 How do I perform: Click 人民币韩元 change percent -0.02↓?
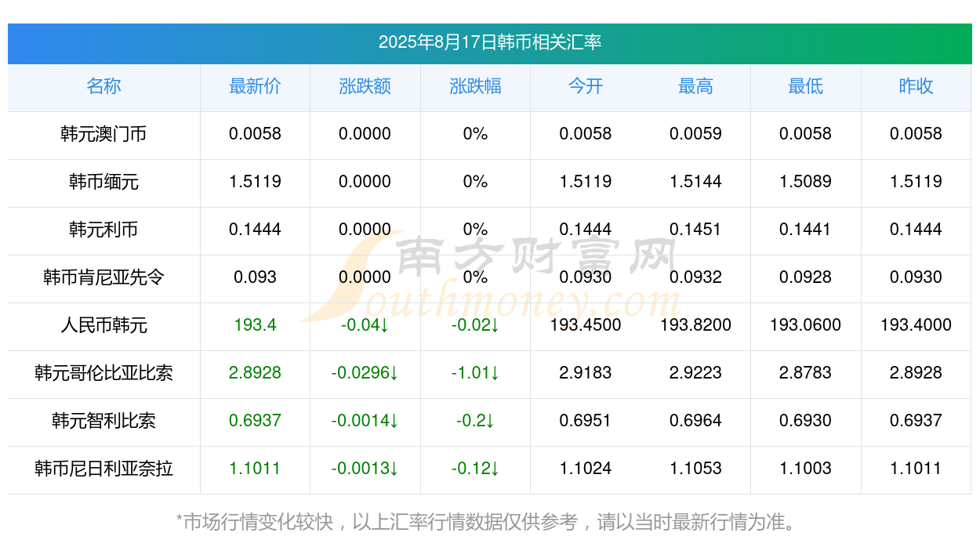(x=475, y=325)
